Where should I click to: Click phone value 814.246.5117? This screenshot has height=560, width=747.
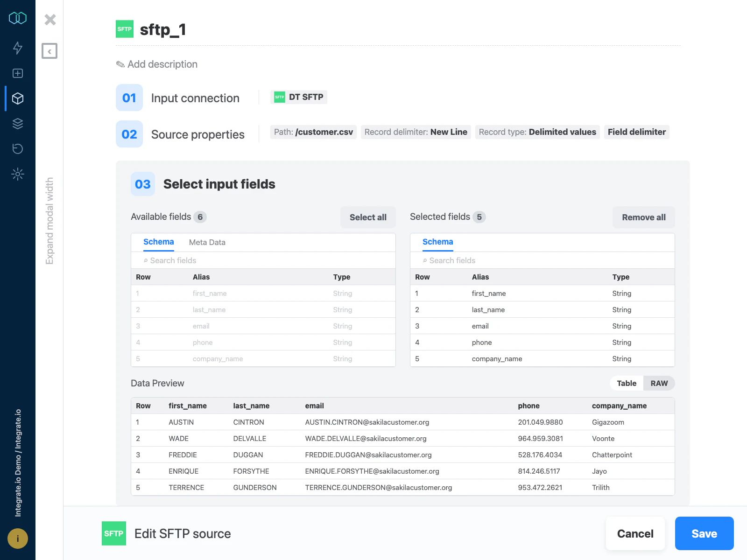539,471
